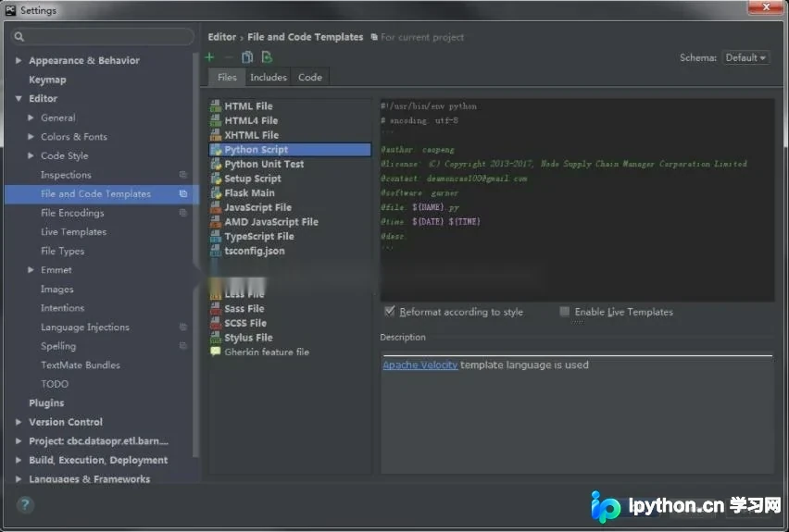Click the Gherkin feature file icon
This screenshot has width=789, height=532.
[x=216, y=352]
